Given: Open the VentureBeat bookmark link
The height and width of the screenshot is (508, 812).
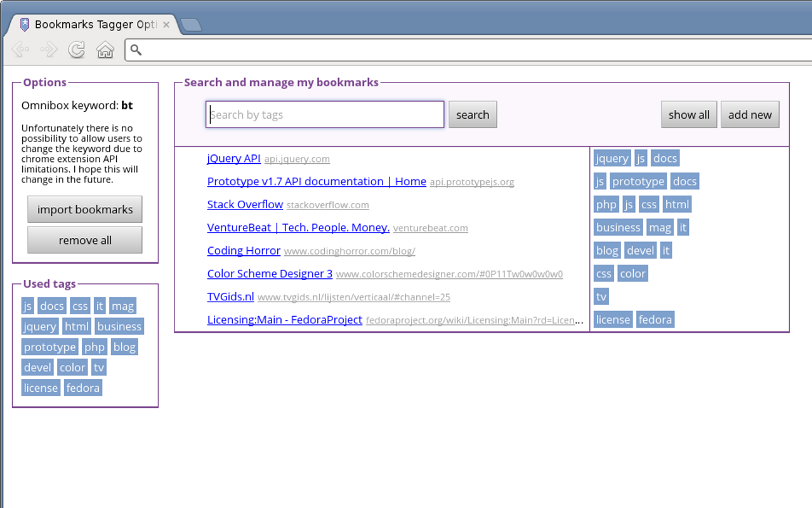Looking at the screenshot, I should click(x=298, y=227).
